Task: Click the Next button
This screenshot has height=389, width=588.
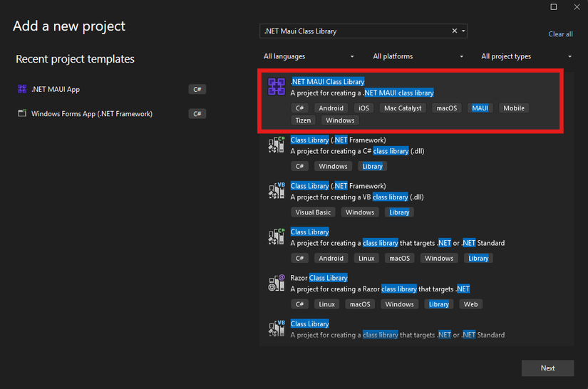Action: click(x=547, y=368)
